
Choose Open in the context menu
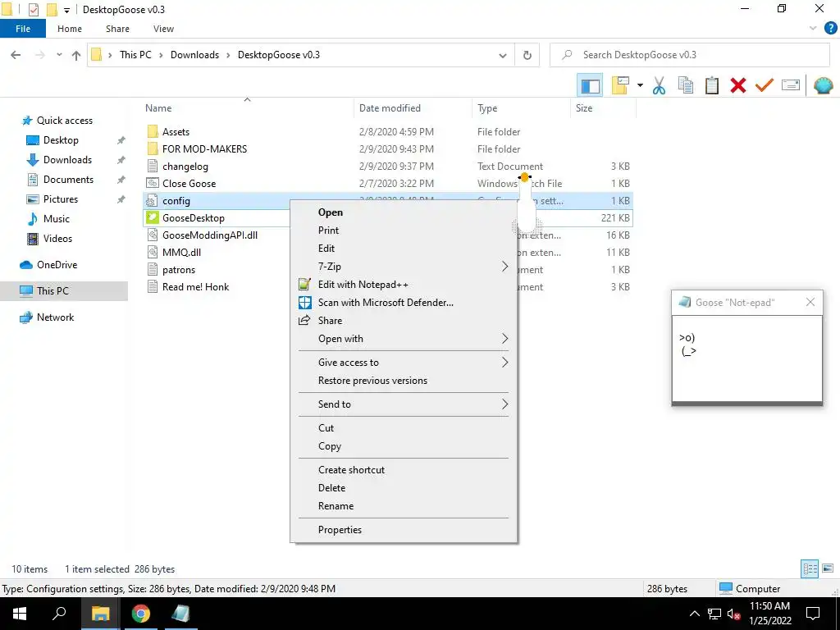point(404,212)
